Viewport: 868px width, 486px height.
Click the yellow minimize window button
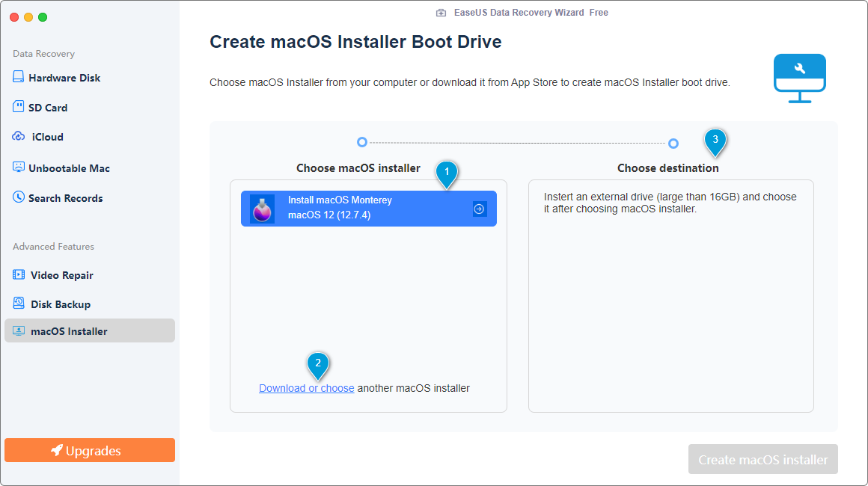point(28,17)
